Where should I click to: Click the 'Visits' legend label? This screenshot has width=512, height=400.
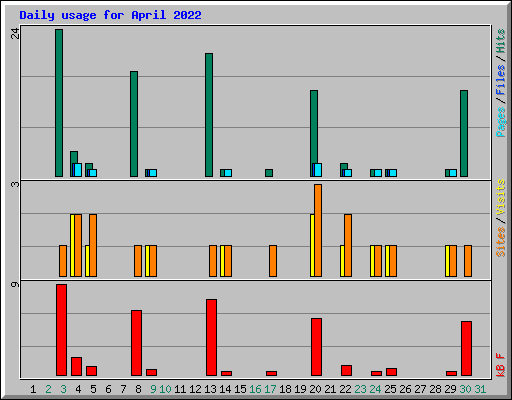click(x=501, y=198)
